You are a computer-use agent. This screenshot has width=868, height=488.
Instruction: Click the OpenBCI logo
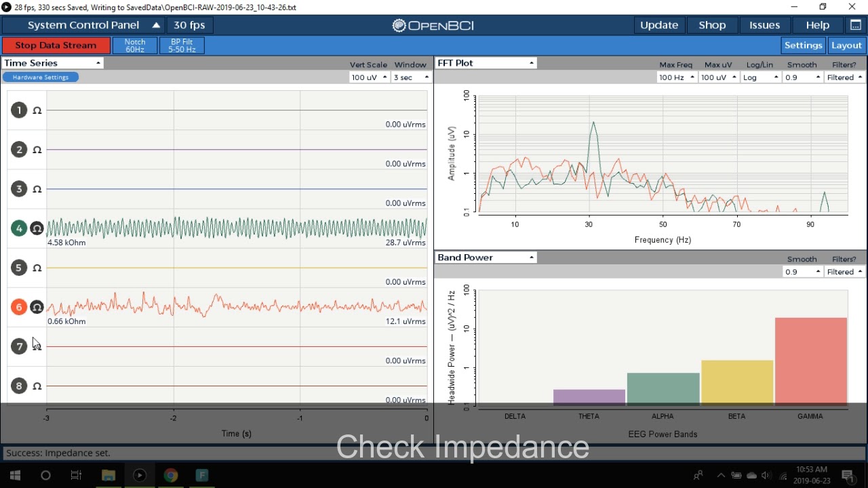(433, 25)
